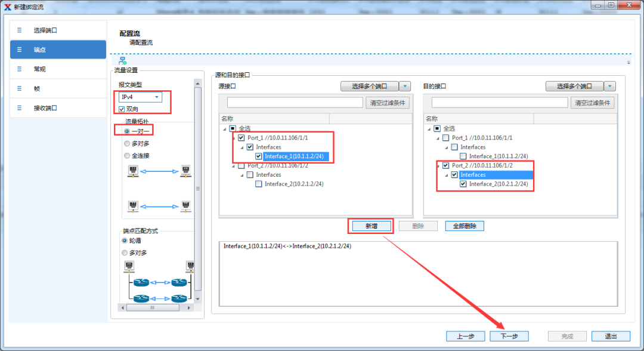
Task: Click the small collapse arrow at top right
Action: tap(628, 63)
